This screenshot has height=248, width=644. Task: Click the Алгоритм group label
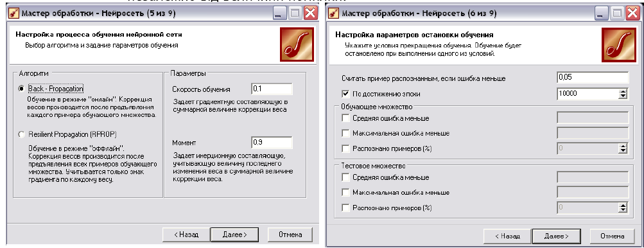point(33,73)
